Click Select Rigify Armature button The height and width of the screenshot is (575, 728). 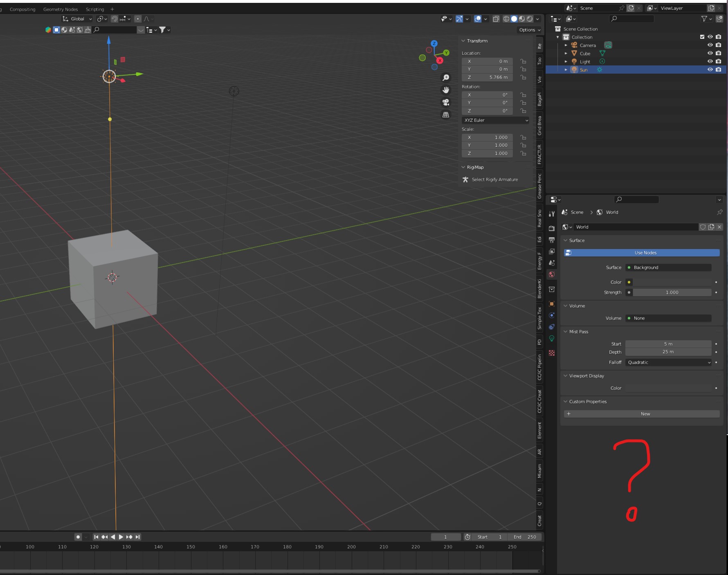[490, 180]
